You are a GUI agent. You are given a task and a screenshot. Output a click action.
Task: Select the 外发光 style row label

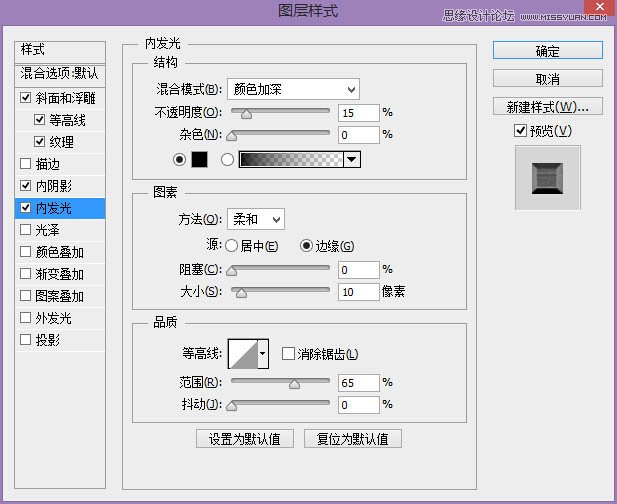click(54, 318)
